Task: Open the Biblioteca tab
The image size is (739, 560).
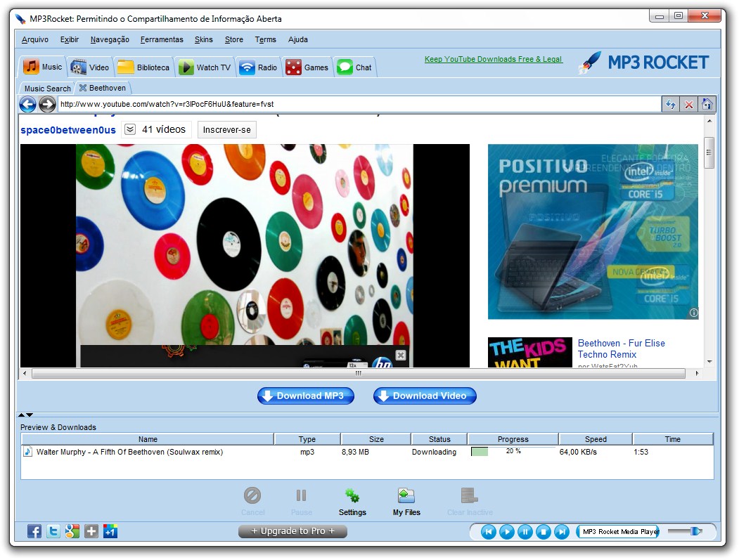Action: [x=143, y=67]
